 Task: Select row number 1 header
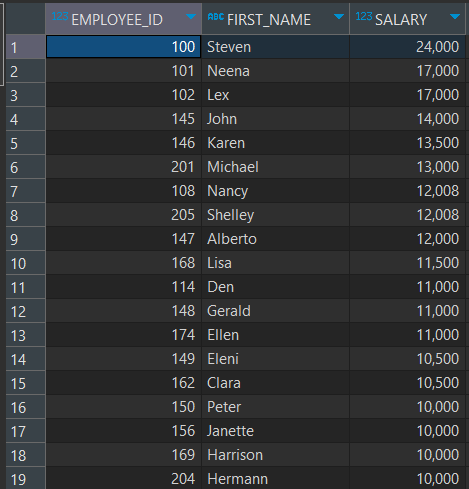click(x=26, y=47)
